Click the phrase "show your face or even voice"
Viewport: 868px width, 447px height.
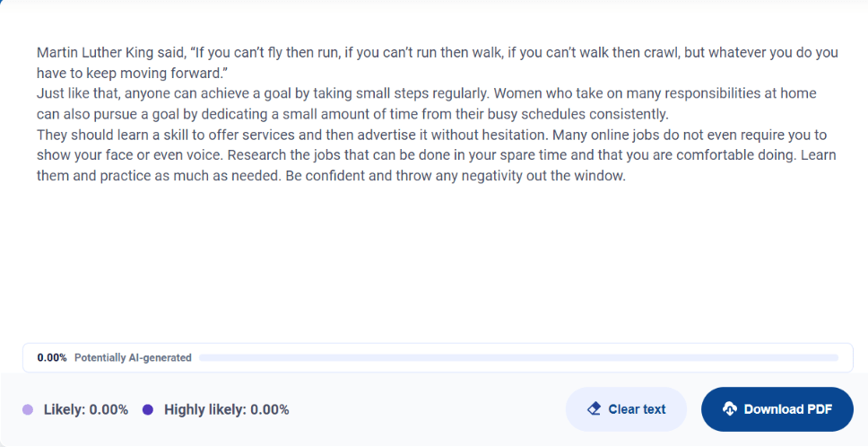(x=128, y=155)
